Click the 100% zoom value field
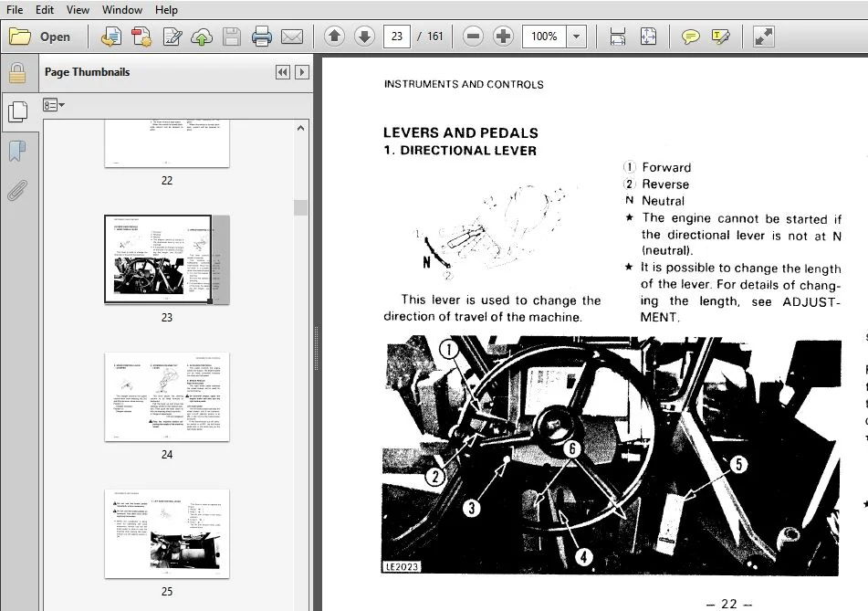868x611 pixels. coord(545,37)
